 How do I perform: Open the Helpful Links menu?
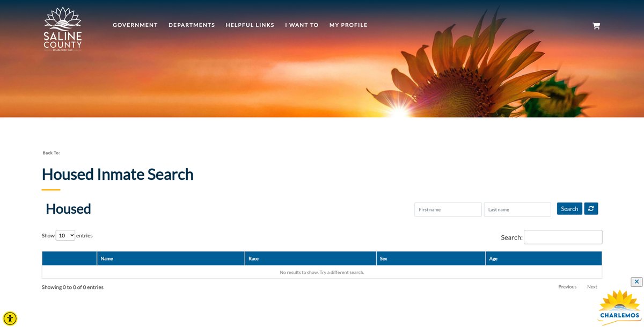click(250, 25)
